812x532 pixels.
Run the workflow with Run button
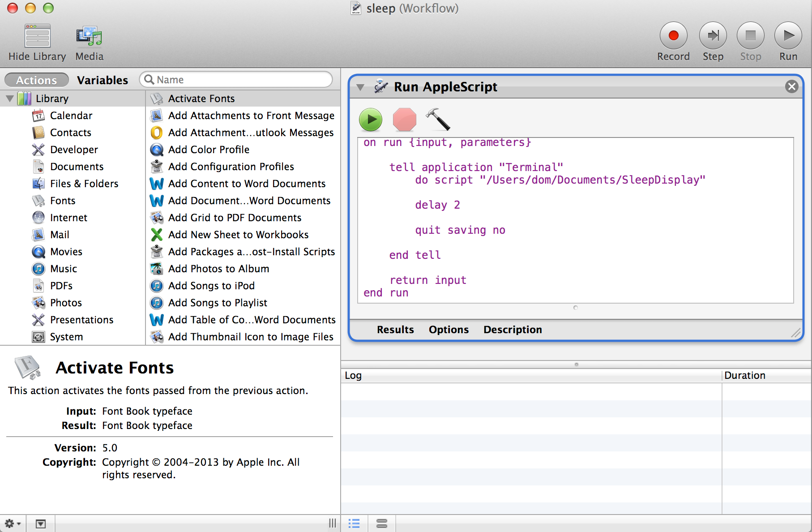point(787,36)
